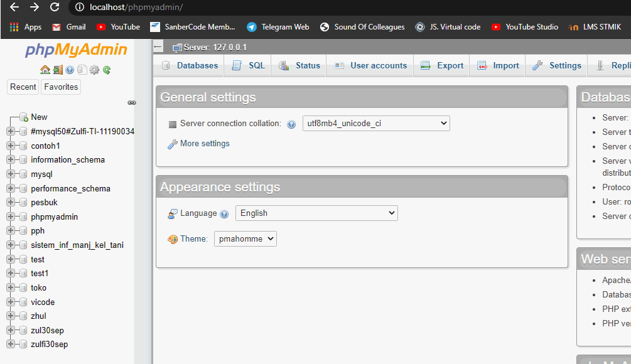Open the Language dropdown showing English
631x364 pixels.
point(316,213)
